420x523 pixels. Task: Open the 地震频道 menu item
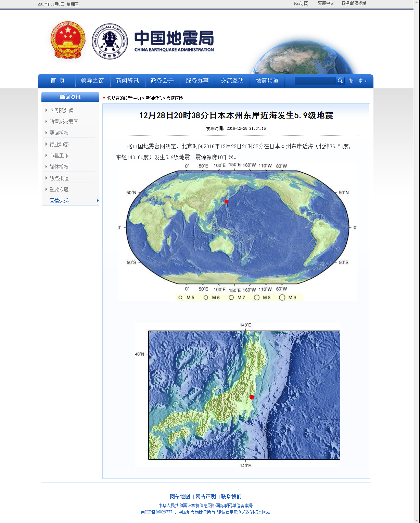click(267, 81)
